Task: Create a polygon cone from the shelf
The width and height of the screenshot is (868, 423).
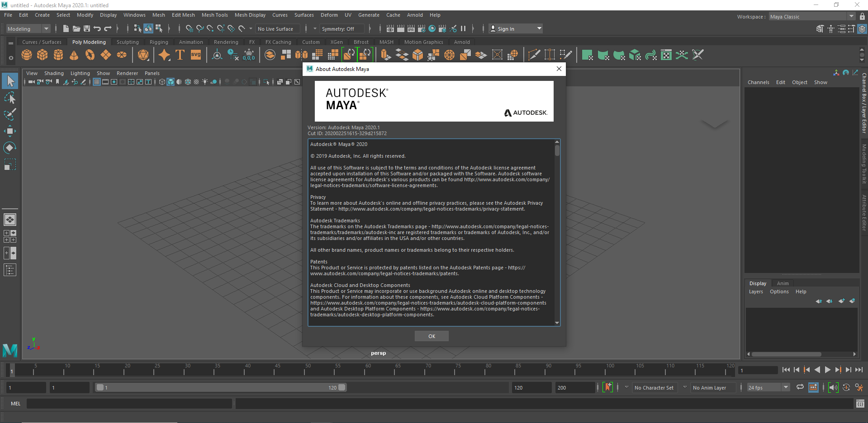Action: point(74,55)
